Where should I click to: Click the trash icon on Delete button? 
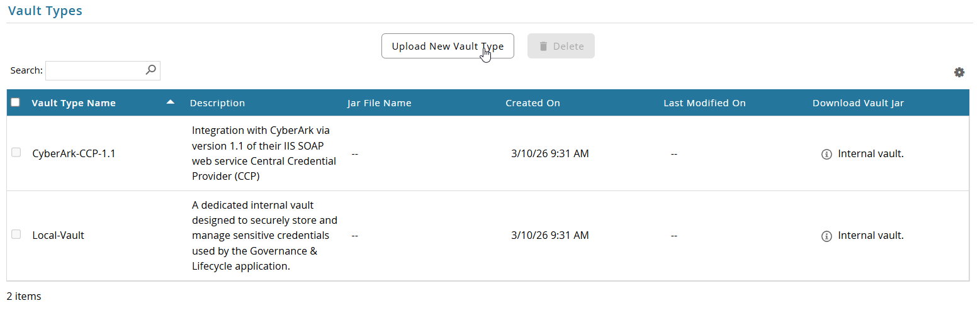tap(543, 46)
